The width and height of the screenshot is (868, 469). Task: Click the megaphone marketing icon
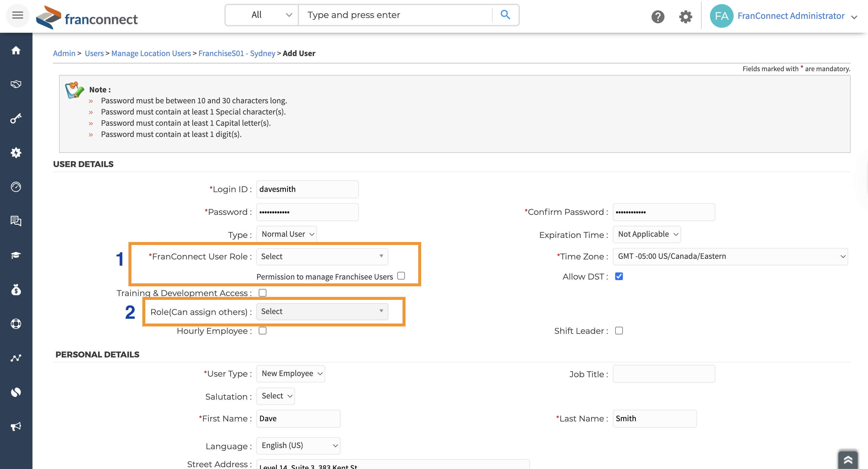[16, 426]
